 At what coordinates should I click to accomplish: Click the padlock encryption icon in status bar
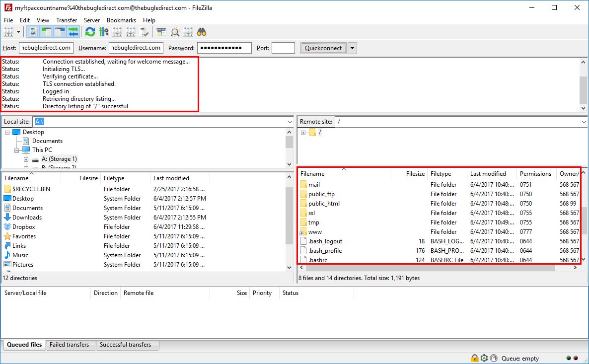pos(474,358)
